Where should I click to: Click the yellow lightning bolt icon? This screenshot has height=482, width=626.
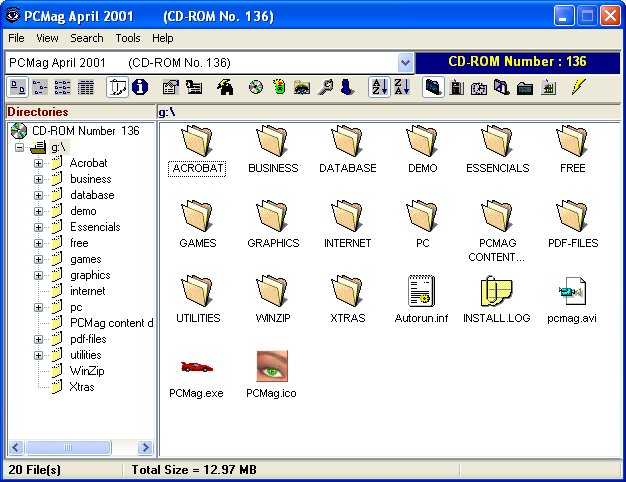coord(578,87)
